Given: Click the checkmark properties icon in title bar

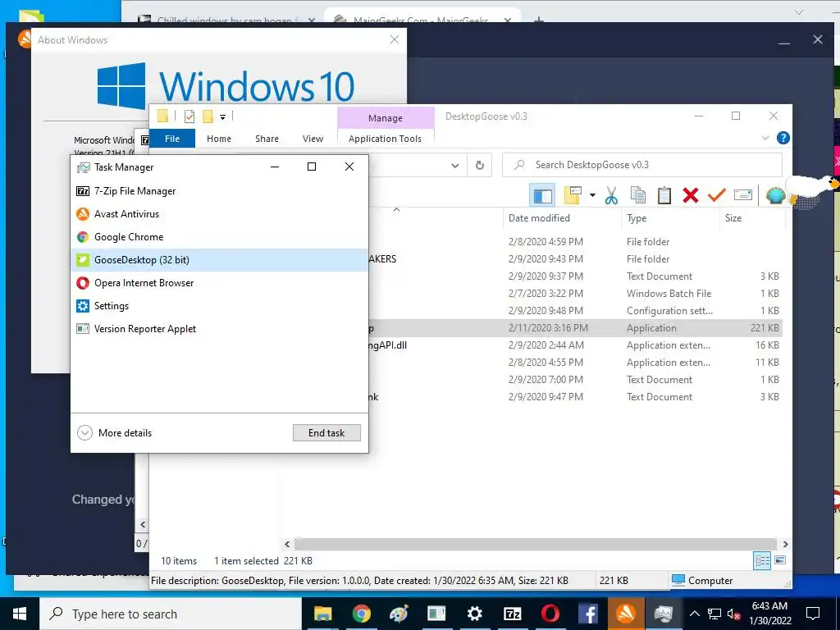Looking at the screenshot, I should tap(189, 116).
